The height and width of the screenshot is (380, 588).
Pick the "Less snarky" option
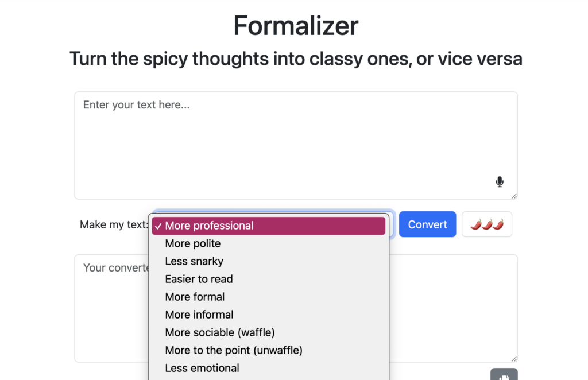point(194,261)
